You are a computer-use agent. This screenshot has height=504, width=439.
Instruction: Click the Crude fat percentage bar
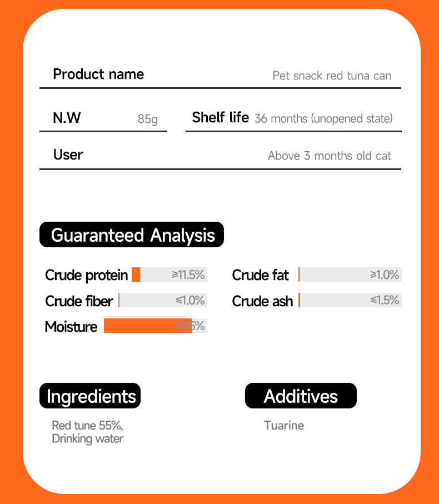click(x=350, y=275)
